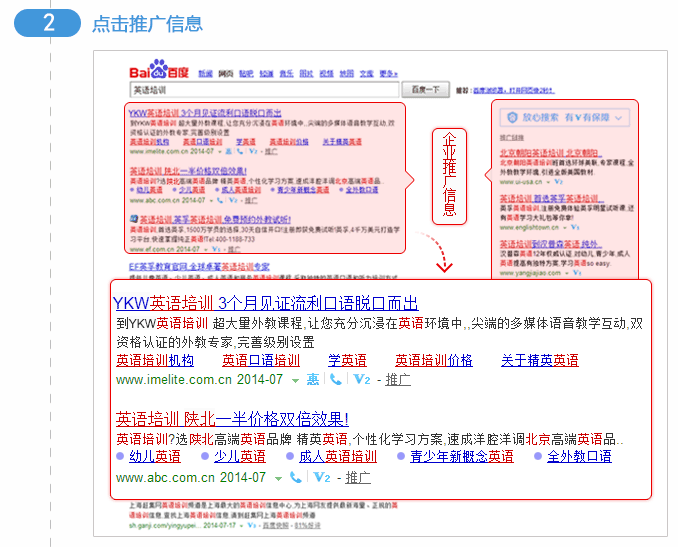Click the small icon before 英孚英语培训 免费预约外教试听
This screenshot has width=678, height=547.
pyautogui.click(x=134, y=219)
